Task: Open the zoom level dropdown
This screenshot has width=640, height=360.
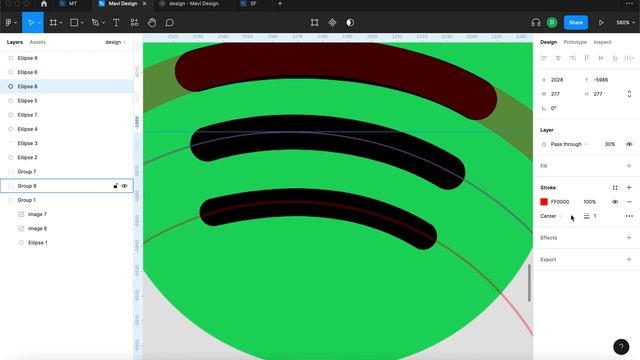Action: coord(625,23)
